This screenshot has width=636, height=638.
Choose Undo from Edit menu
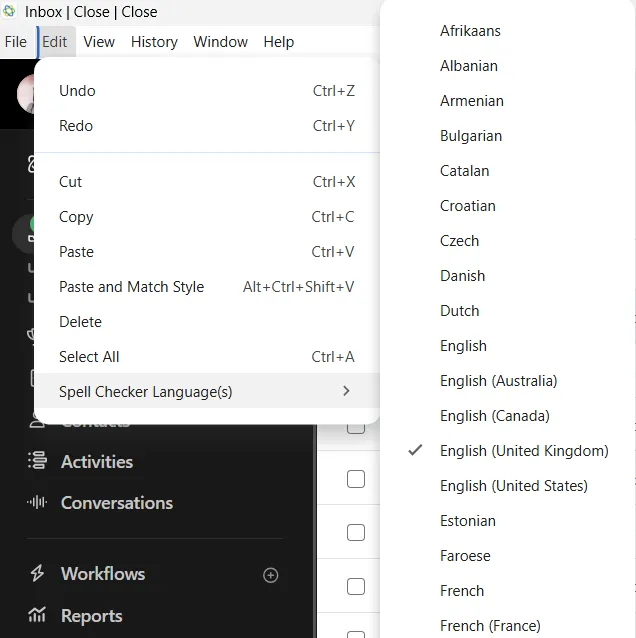tap(207, 91)
